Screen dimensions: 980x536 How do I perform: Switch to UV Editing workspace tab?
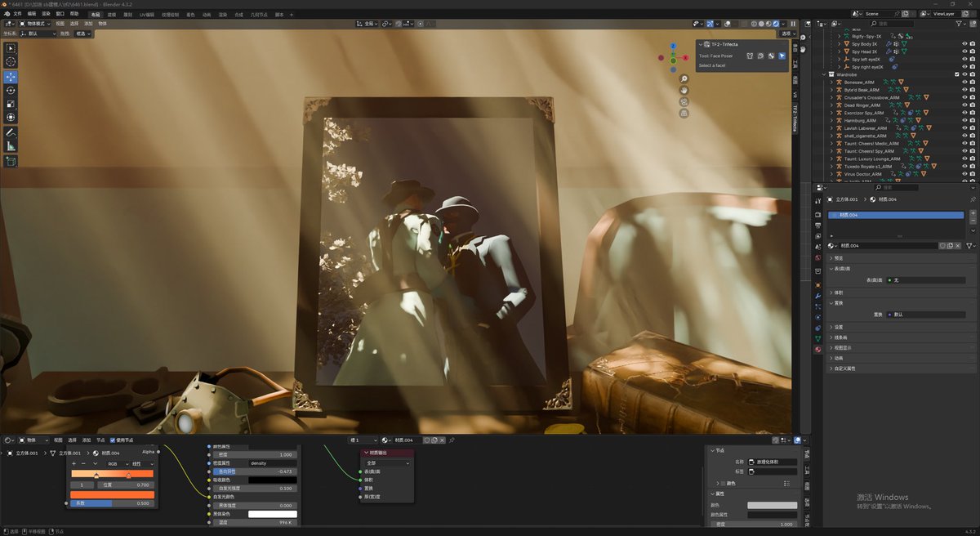click(x=147, y=14)
